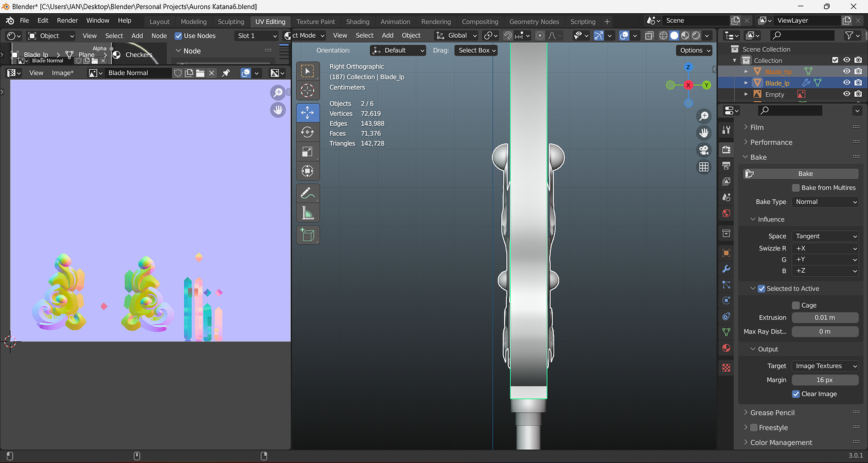Screen dimensions: 868x463
Task: Hide Blade_lp with its eye icon
Action: point(847,83)
